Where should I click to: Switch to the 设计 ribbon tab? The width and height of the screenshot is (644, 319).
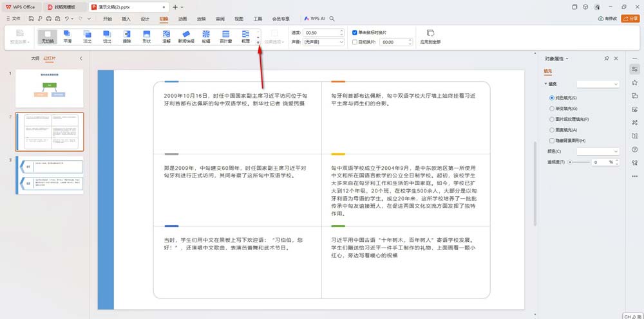[x=145, y=19]
